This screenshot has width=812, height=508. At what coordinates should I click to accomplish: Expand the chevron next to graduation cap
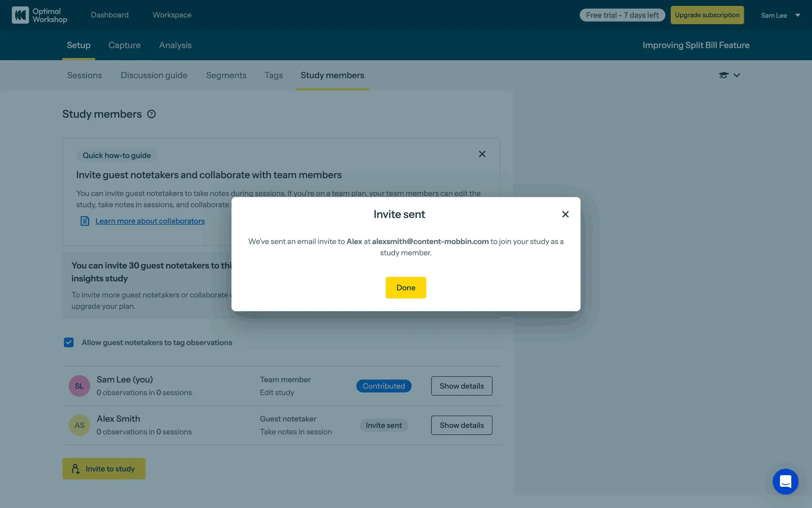(x=737, y=75)
